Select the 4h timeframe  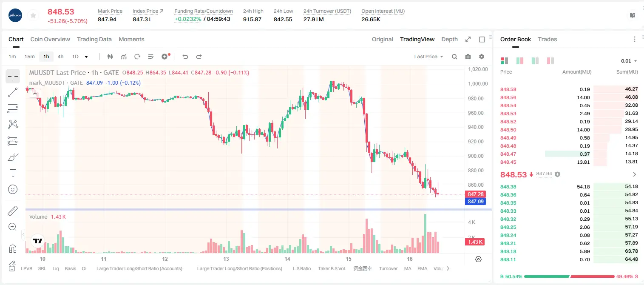[61, 57]
